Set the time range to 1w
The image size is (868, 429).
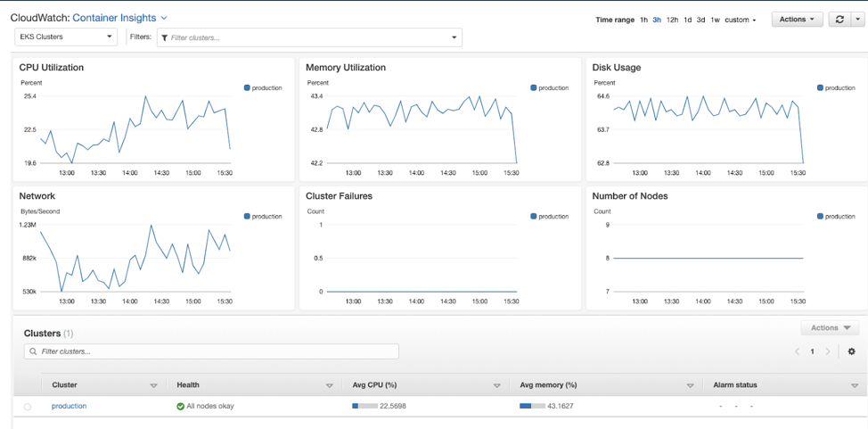(x=716, y=20)
